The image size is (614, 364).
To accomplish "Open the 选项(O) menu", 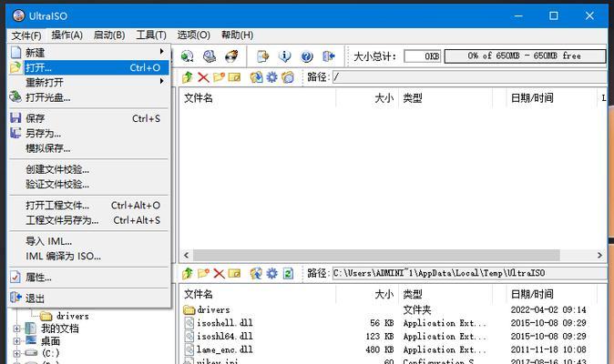I will click(193, 35).
